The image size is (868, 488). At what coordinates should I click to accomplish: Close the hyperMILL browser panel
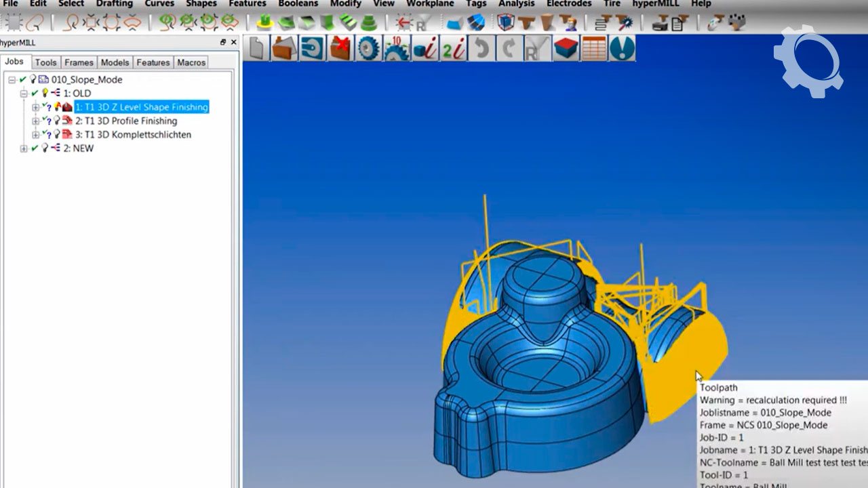point(234,42)
